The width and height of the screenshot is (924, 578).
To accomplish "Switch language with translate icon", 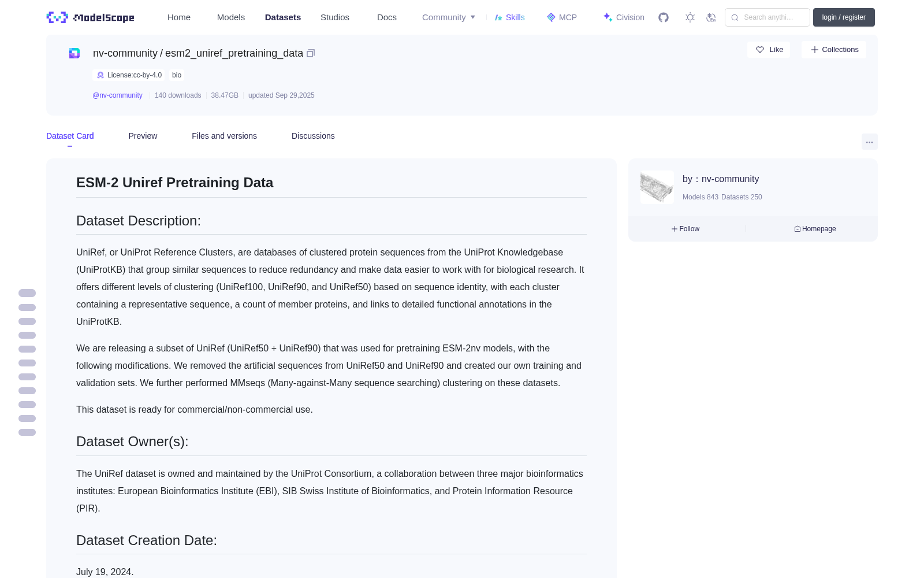I will (x=711, y=17).
